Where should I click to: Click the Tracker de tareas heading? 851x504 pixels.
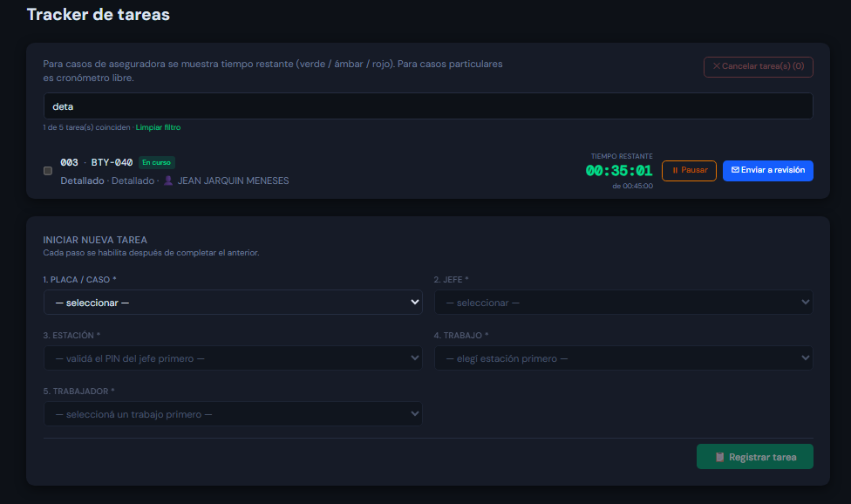(99, 15)
